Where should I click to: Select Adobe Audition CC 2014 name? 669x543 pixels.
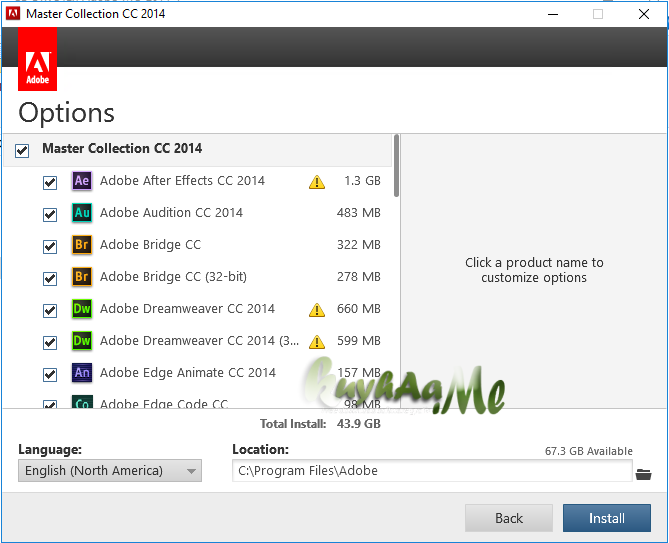pyautogui.click(x=171, y=212)
